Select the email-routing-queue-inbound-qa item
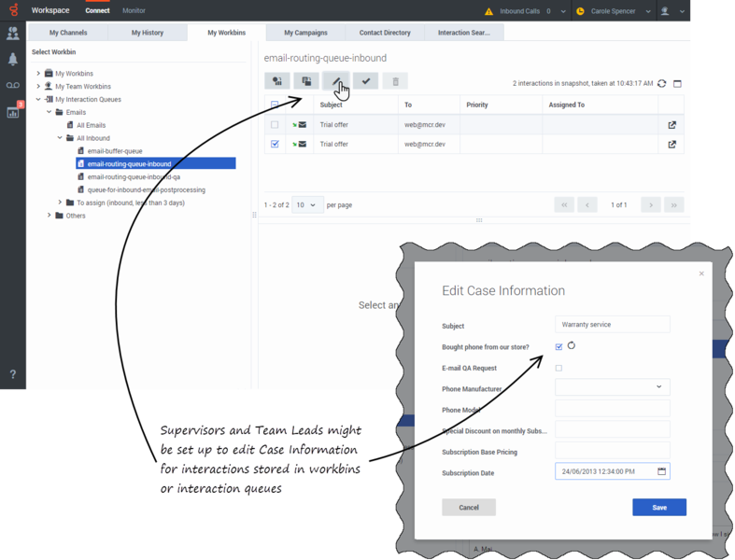Image resolution: width=735 pixels, height=560 pixels. [134, 176]
